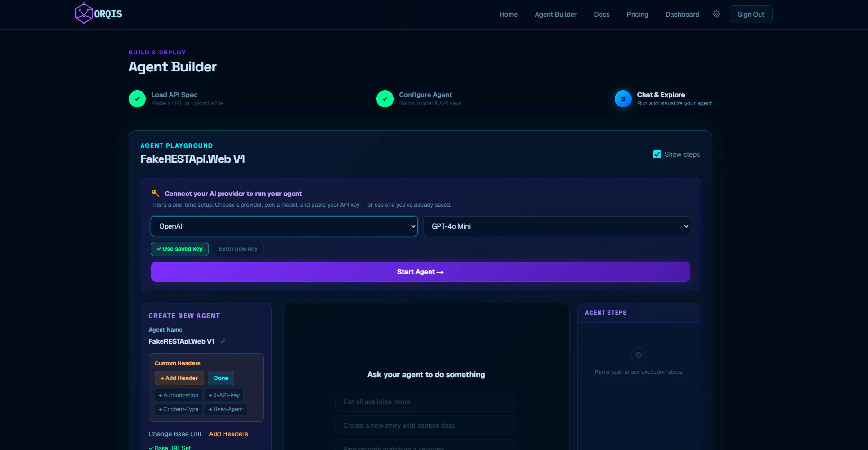868x450 pixels.
Task: Click + Add Header button
Action: coord(179,378)
